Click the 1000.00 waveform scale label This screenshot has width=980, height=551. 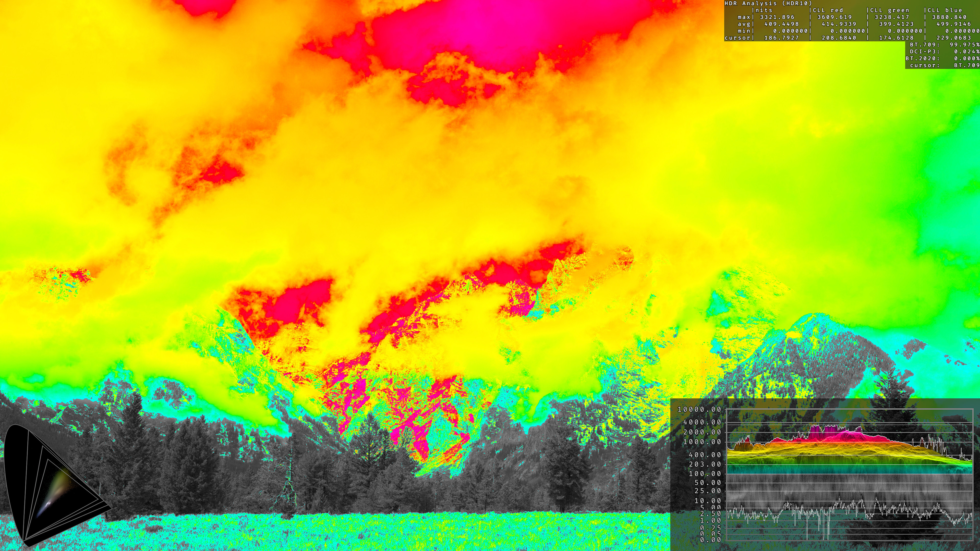tap(702, 442)
